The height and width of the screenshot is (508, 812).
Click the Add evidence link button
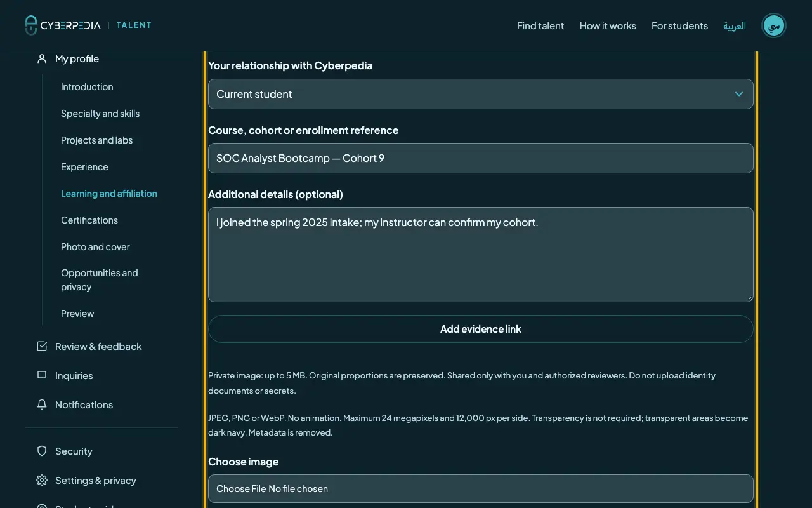pos(481,329)
